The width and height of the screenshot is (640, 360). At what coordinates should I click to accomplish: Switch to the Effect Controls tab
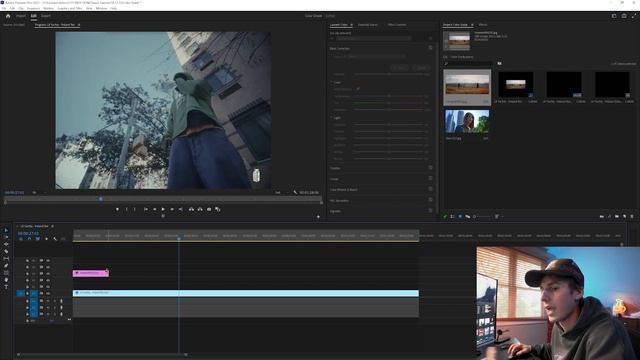(397, 24)
